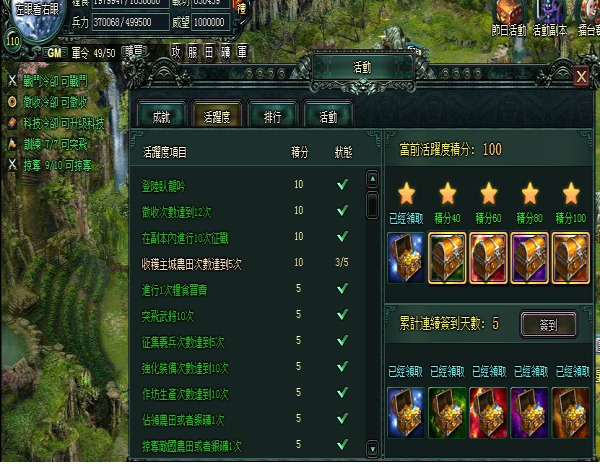Click the scroll up arrow of activity list
This screenshot has width=600, height=473.
coord(372,179)
